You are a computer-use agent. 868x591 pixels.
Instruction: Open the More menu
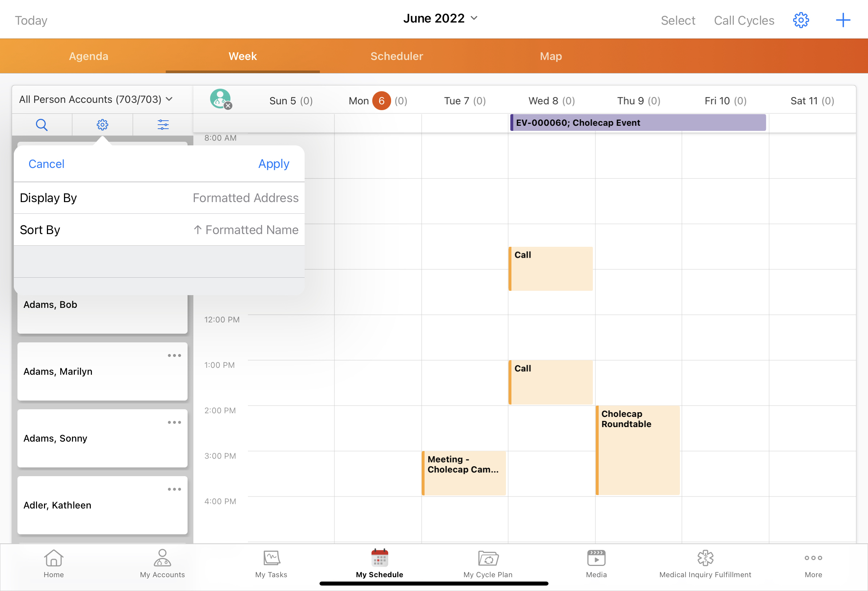(x=813, y=564)
